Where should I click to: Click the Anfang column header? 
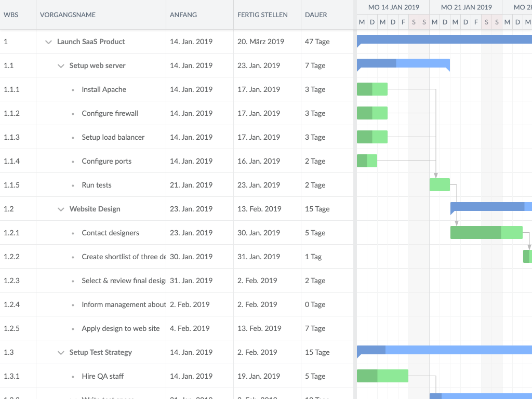point(183,15)
